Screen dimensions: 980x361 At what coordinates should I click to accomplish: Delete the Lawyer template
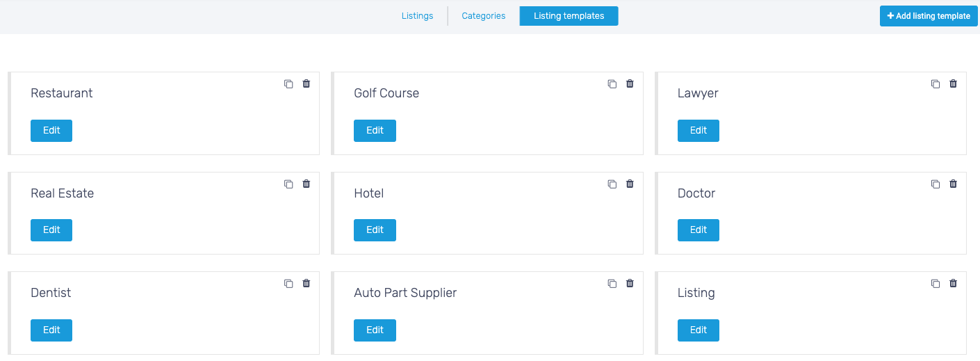[953, 84]
